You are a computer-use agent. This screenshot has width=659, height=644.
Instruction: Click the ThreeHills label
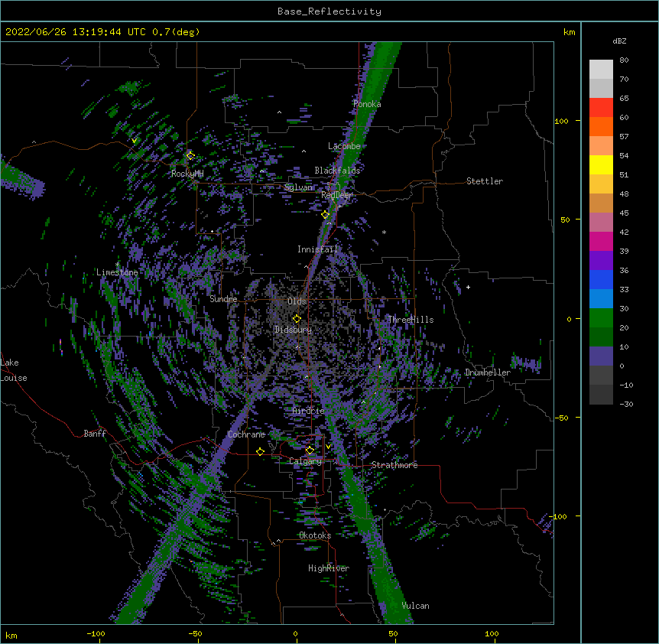tap(411, 320)
